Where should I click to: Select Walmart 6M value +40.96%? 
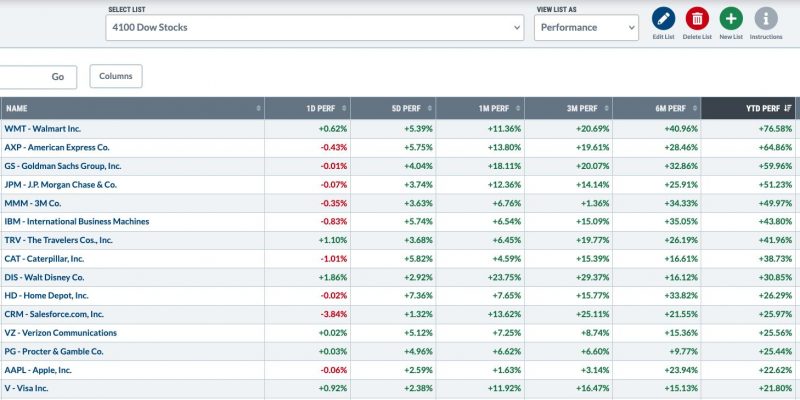click(681, 129)
